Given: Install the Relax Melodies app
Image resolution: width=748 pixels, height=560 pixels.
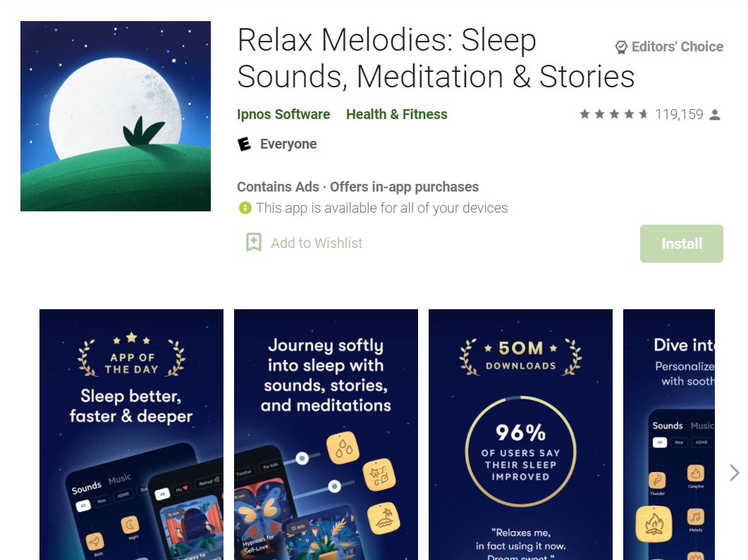Looking at the screenshot, I should [681, 244].
